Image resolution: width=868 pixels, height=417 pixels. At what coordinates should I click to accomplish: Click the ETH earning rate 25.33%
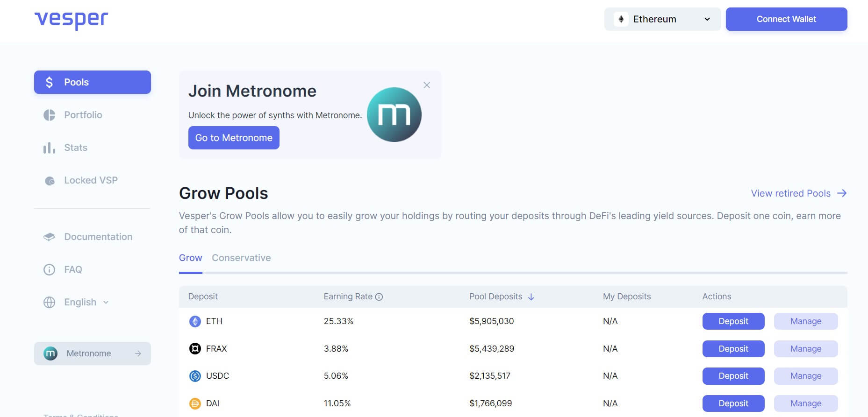(x=338, y=321)
